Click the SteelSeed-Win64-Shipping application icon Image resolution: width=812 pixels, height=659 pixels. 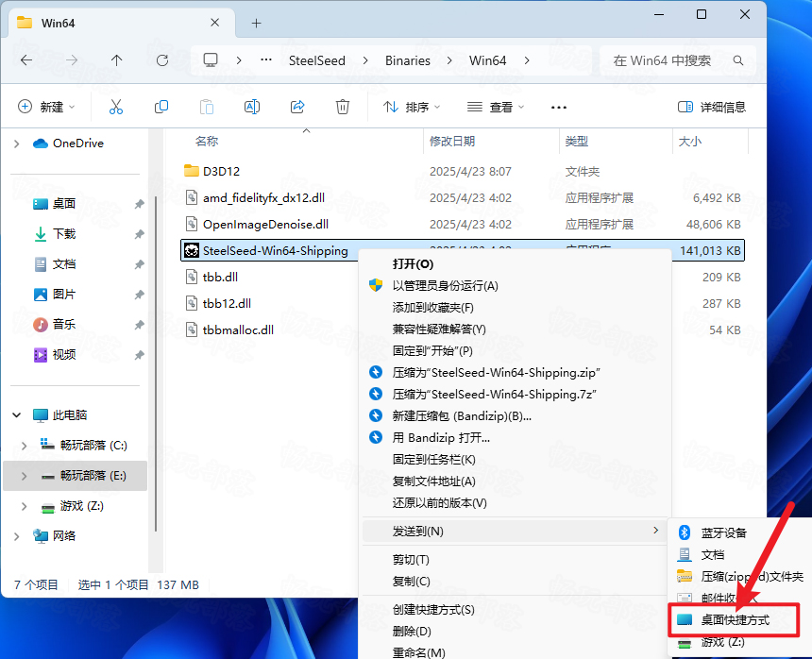pos(192,250)
